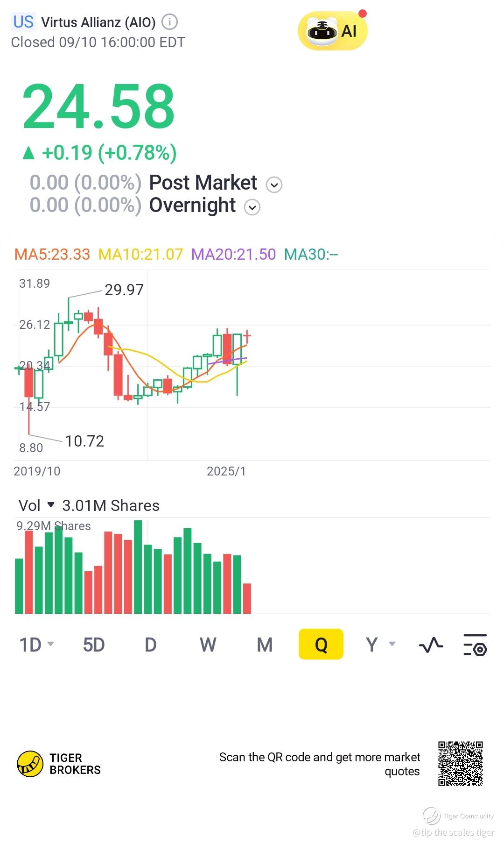Open the Vol indicator dropdown
Screen dimensions: 504x844
pos(51,505)
